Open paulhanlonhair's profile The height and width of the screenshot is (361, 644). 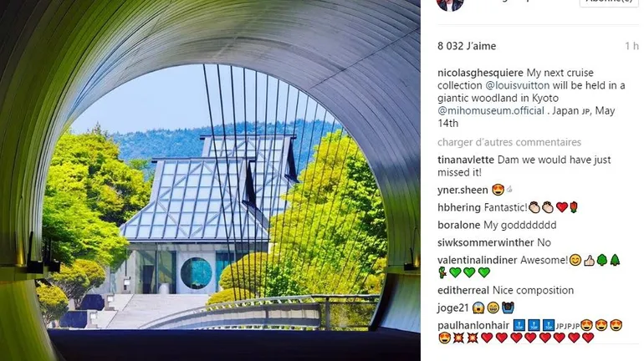click(473, 326)
